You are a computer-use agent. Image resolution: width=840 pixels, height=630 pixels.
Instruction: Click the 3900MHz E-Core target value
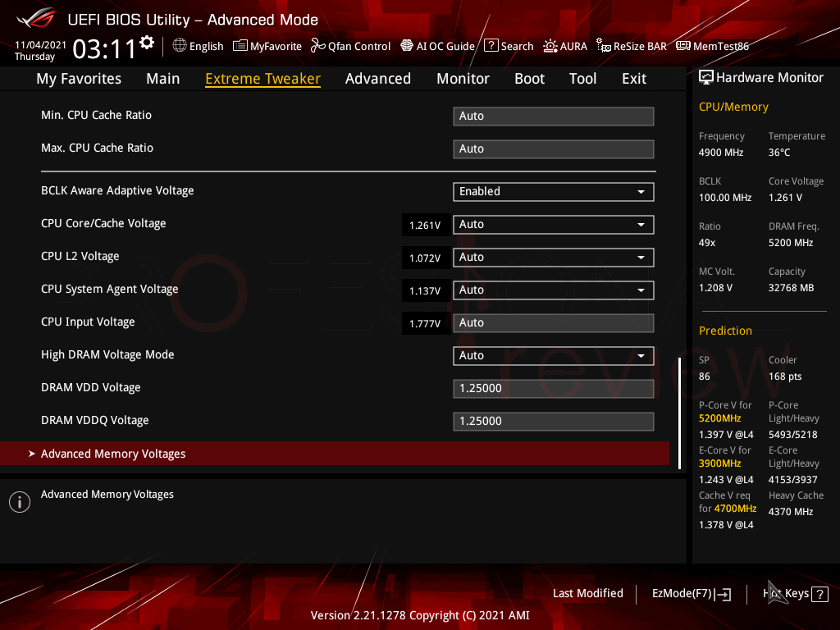pyautogui.click(x=720, y=463)
